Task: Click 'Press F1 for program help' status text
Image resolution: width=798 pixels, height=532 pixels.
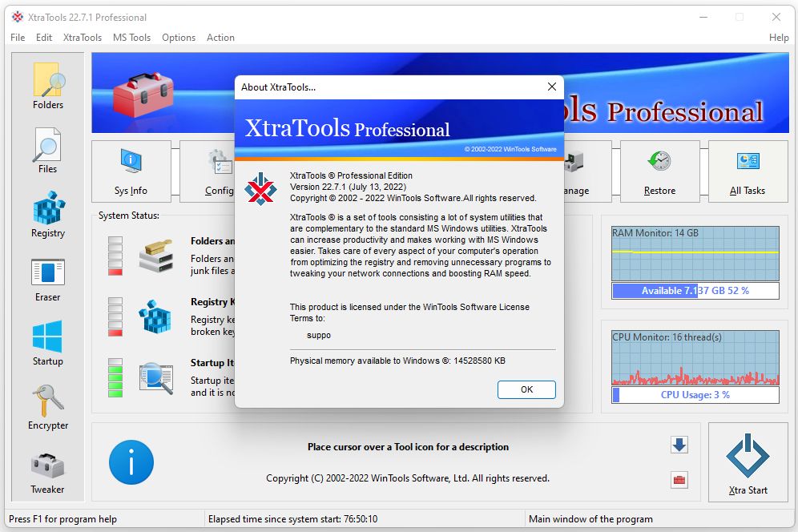Action: (63, 519)
